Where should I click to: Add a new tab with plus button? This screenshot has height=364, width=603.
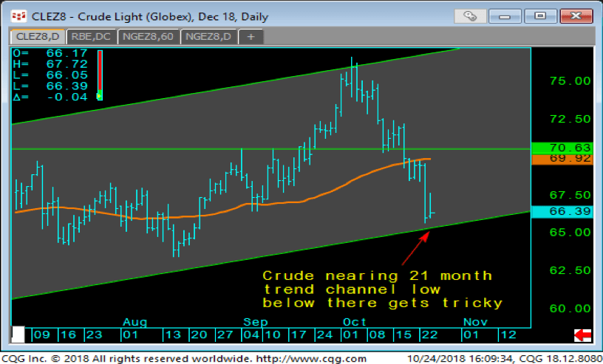251,36
